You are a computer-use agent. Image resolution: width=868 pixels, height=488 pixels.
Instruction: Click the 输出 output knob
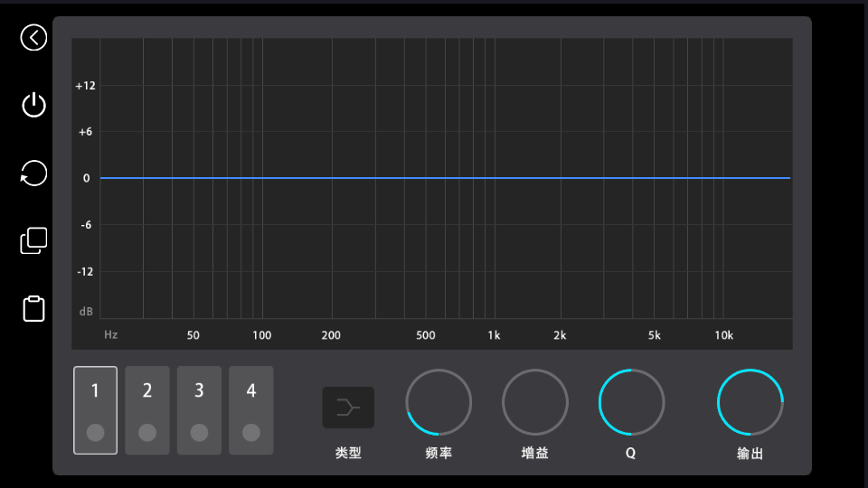tap(750, 402)
